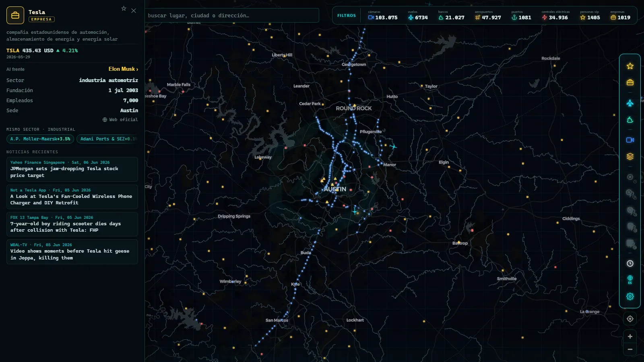The height and width of the screenshot is (362, 644).
Task: Toggle the airplane flights layer in sidebar
Action: coord(630,103)
